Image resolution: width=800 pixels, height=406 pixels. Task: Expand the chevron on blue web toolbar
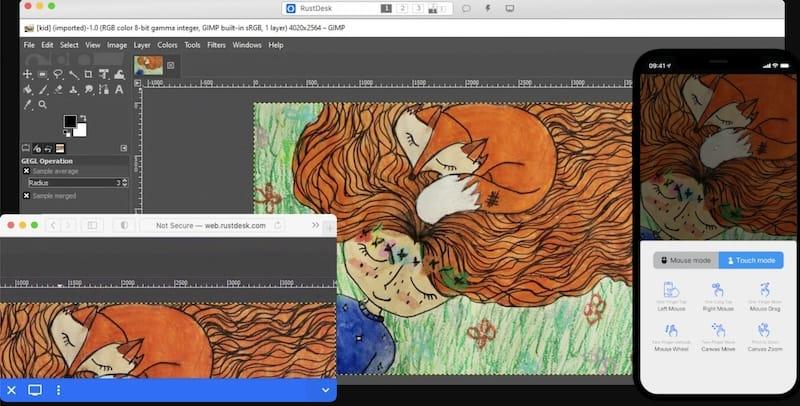[326, 390]
